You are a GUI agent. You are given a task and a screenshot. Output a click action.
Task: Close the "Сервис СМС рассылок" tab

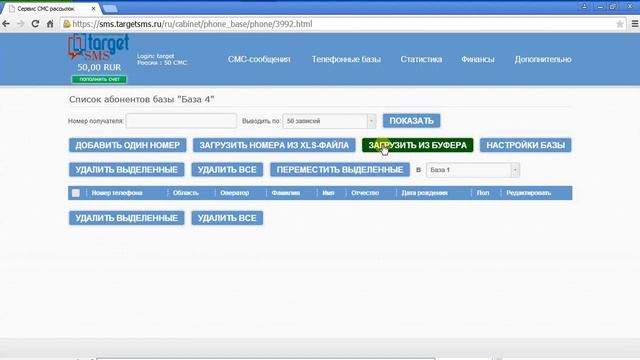click(93, 9)
